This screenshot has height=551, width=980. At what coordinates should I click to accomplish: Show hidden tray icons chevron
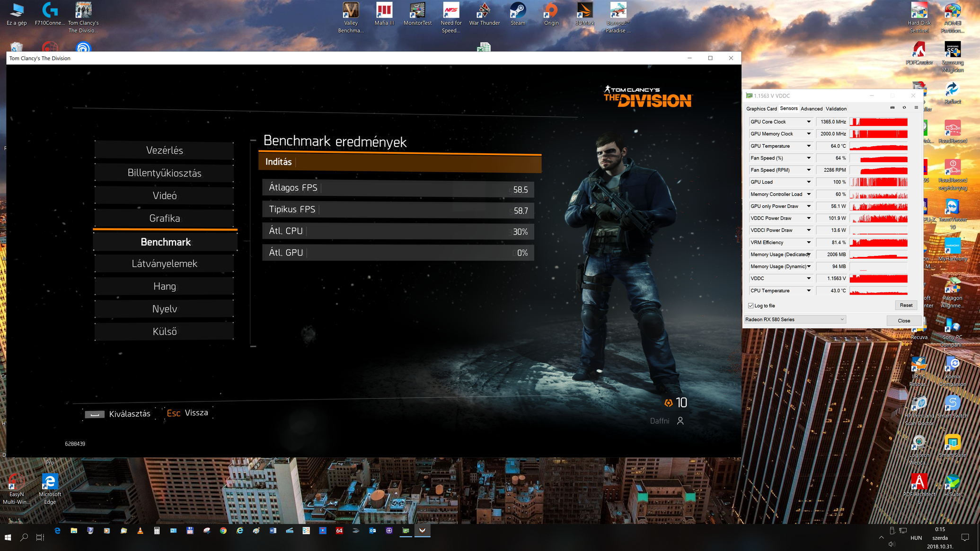coord(881,537)
